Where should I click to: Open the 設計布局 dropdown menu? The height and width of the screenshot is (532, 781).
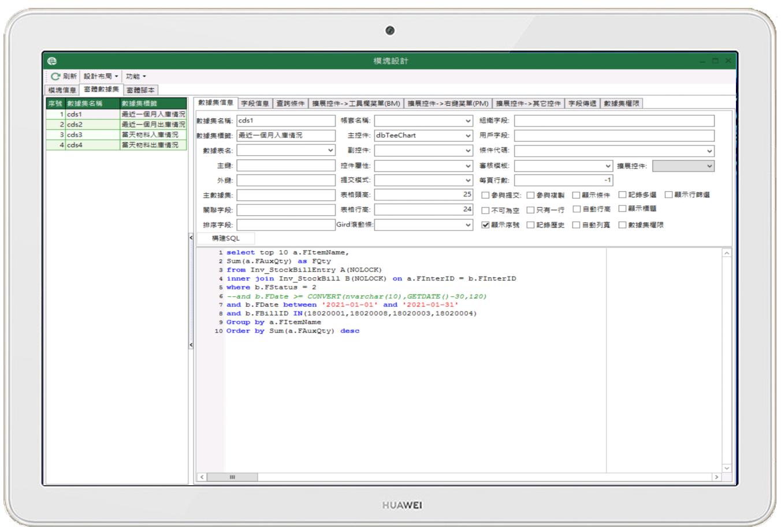pyautogui.click(x=101, y=76)
